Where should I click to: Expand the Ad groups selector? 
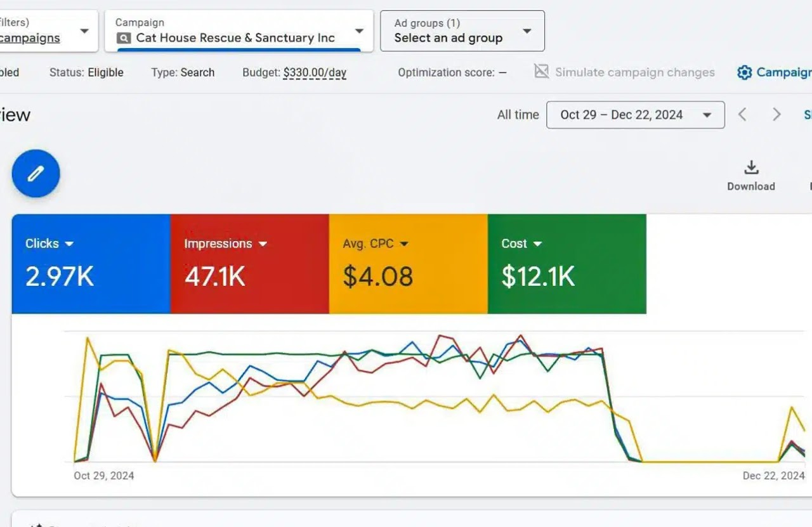526,31
